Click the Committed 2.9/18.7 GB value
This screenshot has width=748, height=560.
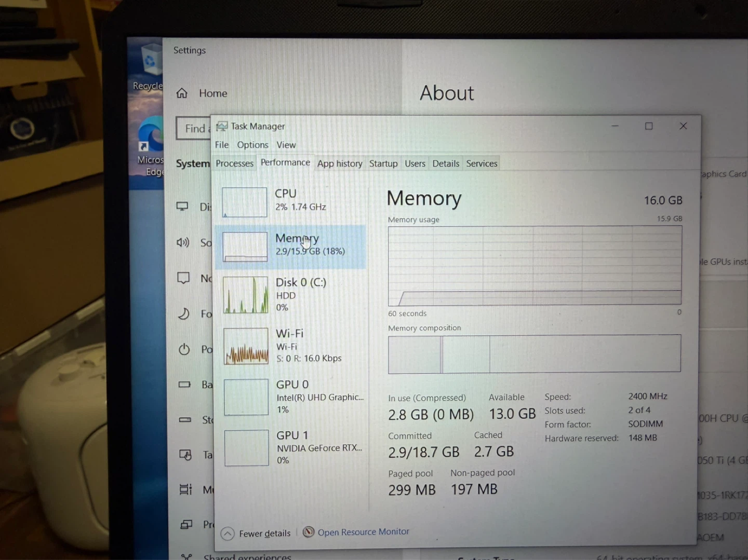coord(424,452)
